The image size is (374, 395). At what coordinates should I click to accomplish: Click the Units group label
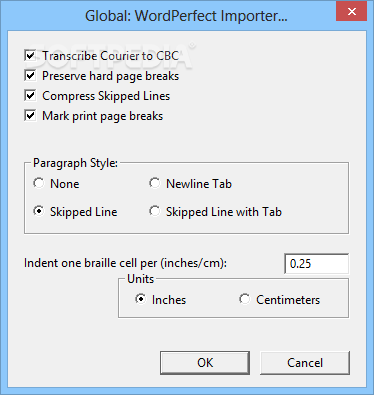pos(141,279)
